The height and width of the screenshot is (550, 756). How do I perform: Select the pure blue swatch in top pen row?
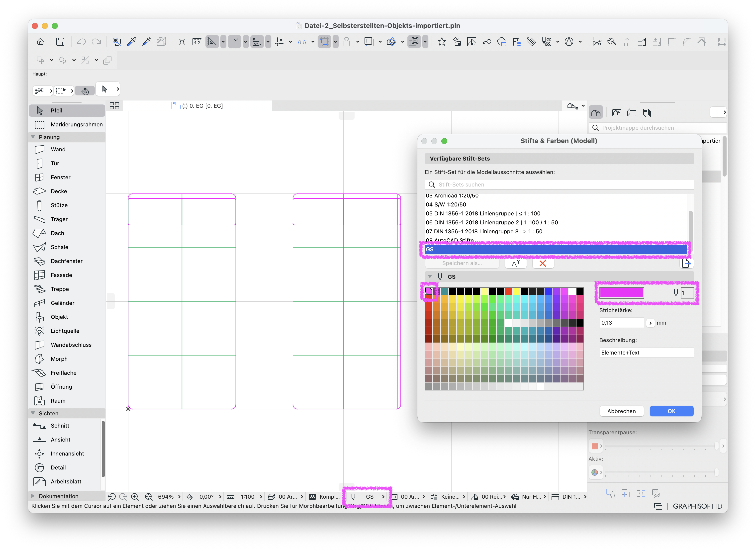[548, 291]
